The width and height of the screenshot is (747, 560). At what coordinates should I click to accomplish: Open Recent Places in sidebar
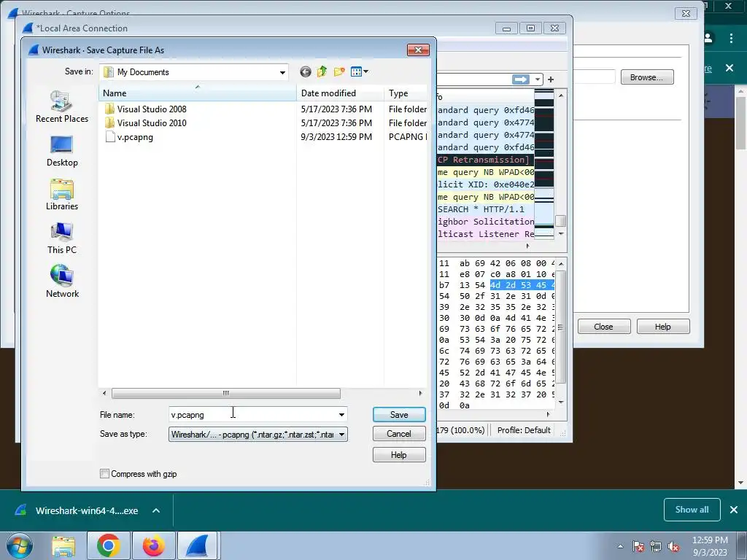point(62,107)
